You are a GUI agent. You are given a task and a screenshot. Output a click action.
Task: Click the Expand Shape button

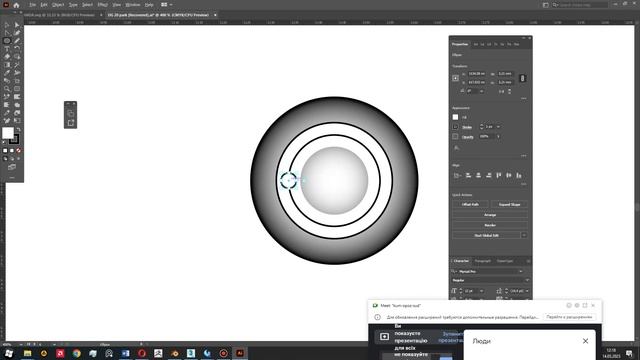click(509, 204)
